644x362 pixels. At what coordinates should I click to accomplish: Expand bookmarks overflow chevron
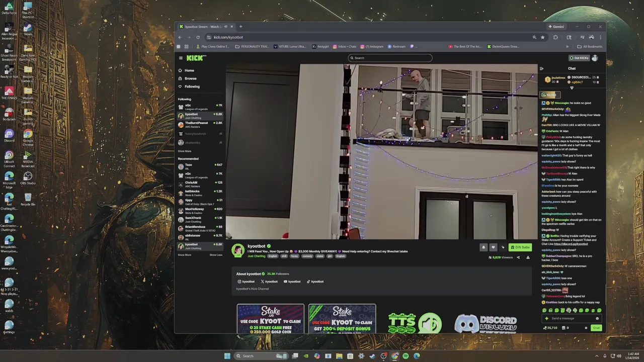click(567, 46)
